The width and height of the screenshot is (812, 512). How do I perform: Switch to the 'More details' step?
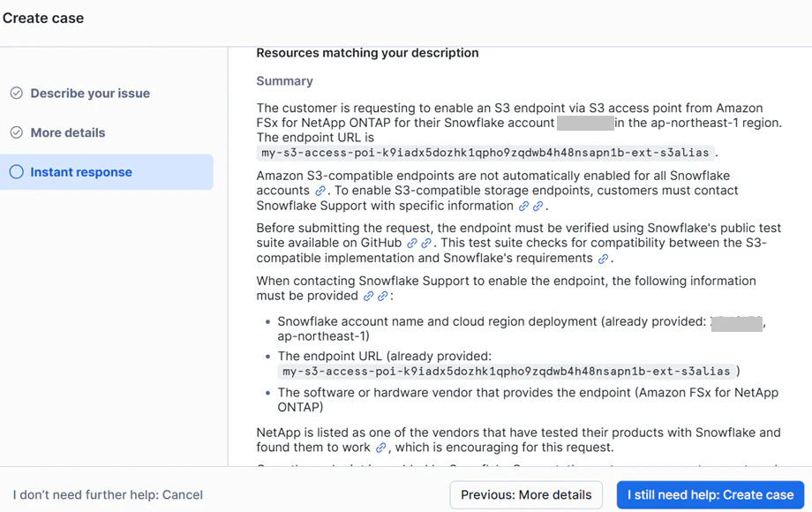68,133
